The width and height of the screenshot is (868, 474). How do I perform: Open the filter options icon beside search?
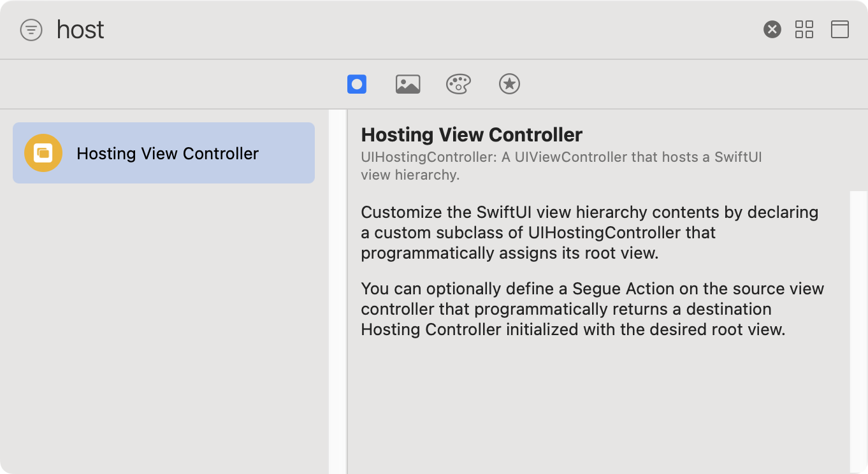pyautogui.click(x=31, y=30)
